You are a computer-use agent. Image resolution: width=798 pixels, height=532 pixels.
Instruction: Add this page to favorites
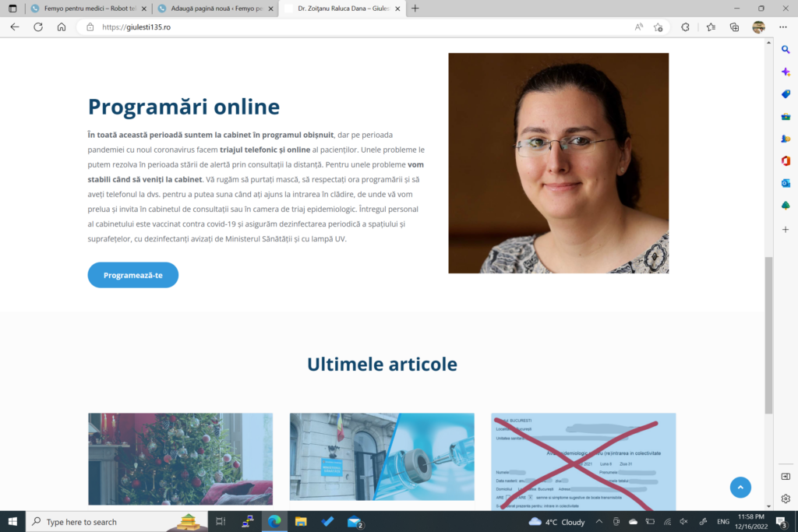(659, 27)
